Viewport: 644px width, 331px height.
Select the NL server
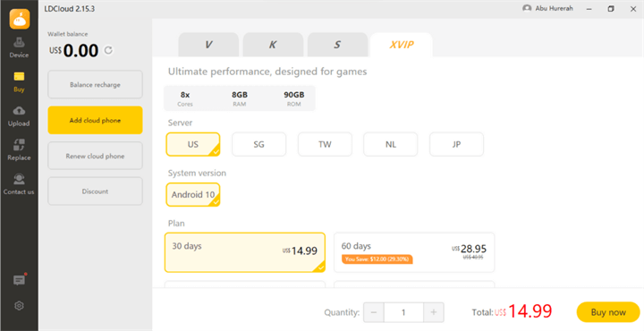coord(391,144)
